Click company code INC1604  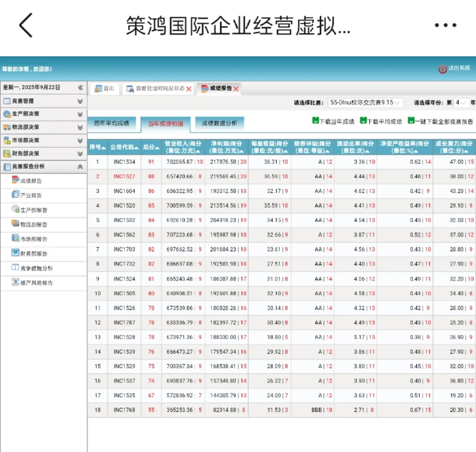tap(124, 191)
